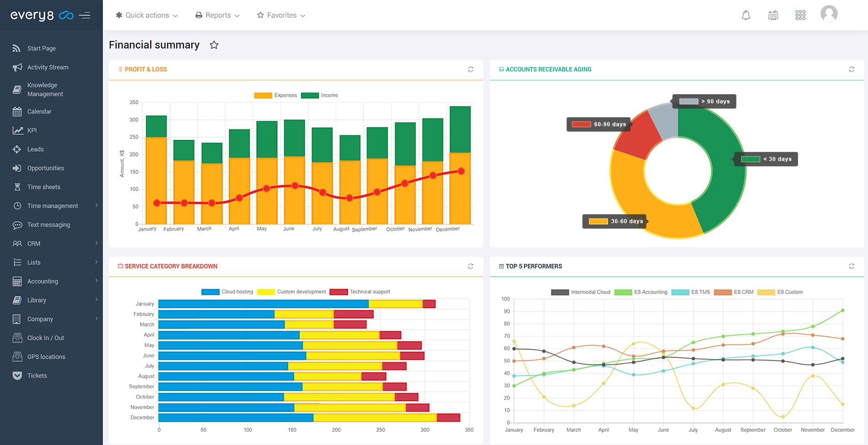Open the Favorites menu
This screenshot has width=868, height=445.
281,15
